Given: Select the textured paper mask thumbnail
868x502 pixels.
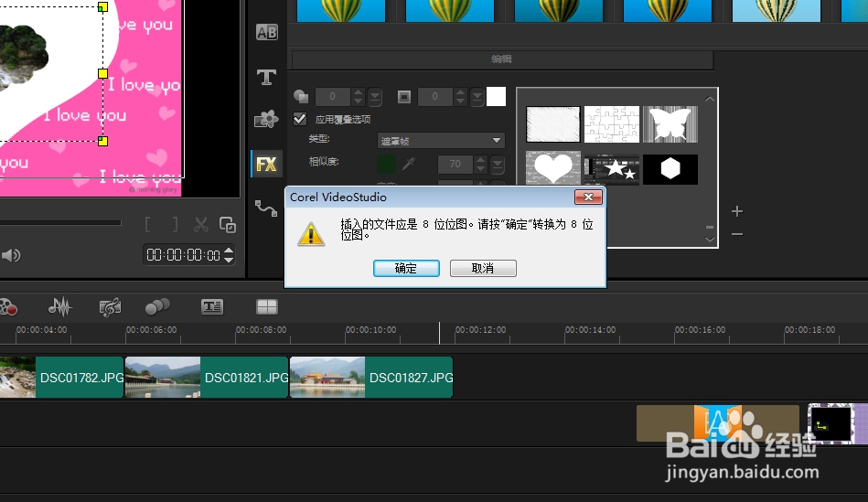Looking at the screenshot, I should pos(553,124).
